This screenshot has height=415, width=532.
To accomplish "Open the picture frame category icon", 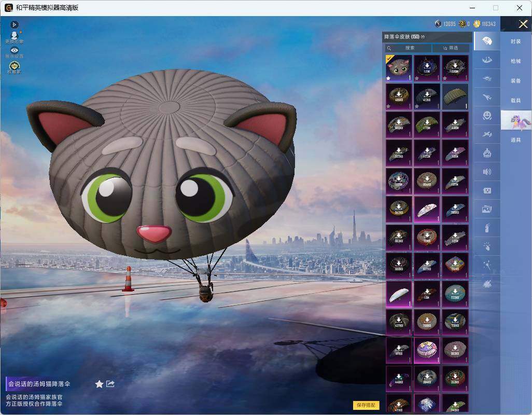I will [x=487, y=209].
